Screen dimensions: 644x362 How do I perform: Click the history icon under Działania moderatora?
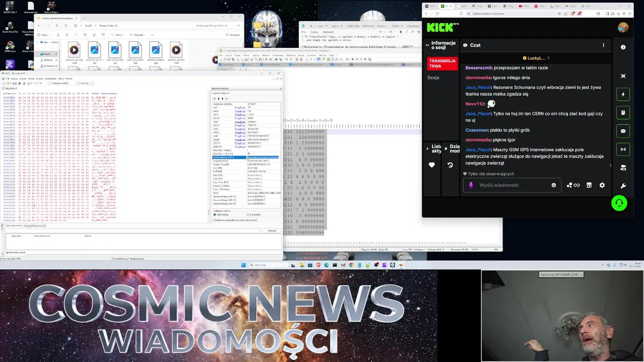pos(450,165)
